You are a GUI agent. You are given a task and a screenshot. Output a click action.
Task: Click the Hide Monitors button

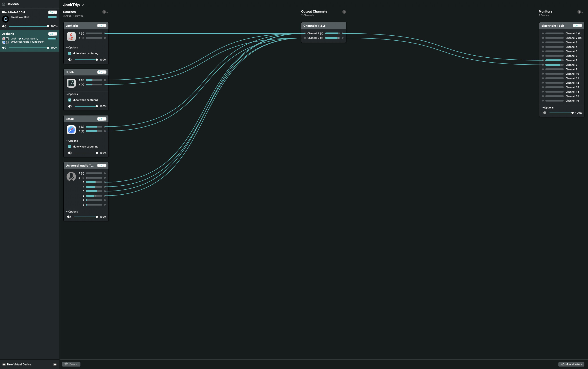(x=571, y=364)
